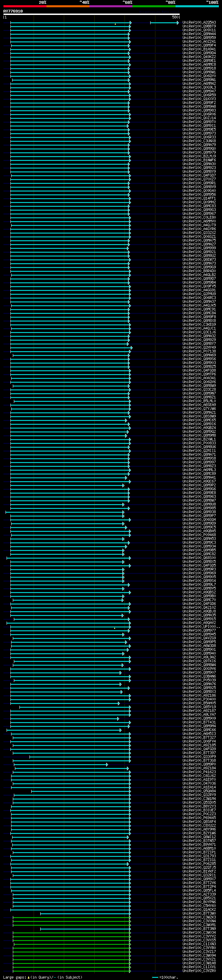The image size is (222, 980).
Task: Click hit label UniRef100_Q8M9E5
Action: click(199, 129)
